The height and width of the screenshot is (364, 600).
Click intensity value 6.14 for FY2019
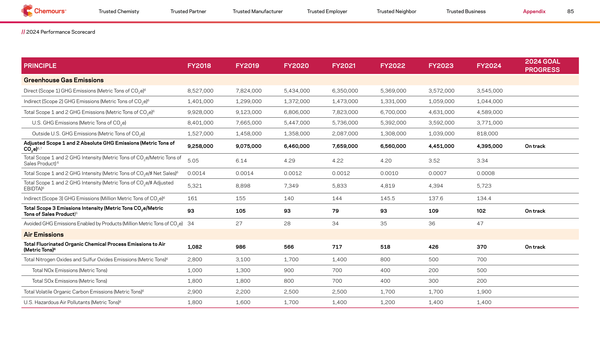click(241, 161)
